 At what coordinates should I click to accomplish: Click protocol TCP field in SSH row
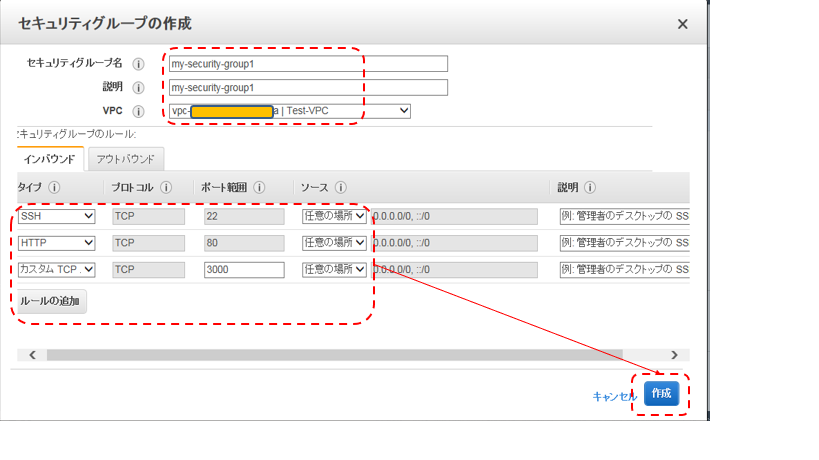(x=148, y=216)
